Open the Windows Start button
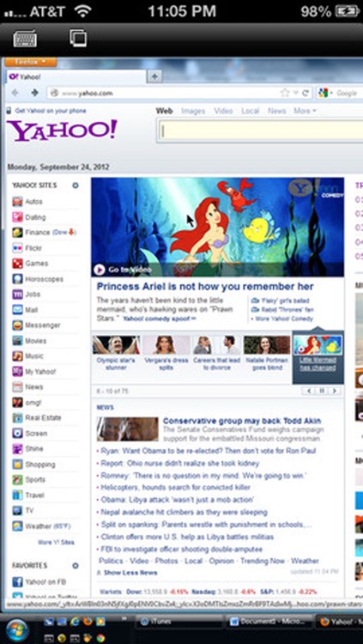Image resolution: width=363 pixels, height=644 pixels. [16, 630]
